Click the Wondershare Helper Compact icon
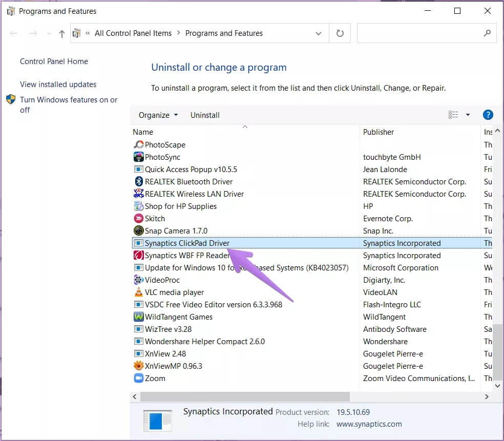504x441 pixels. (x=138, y=341)
